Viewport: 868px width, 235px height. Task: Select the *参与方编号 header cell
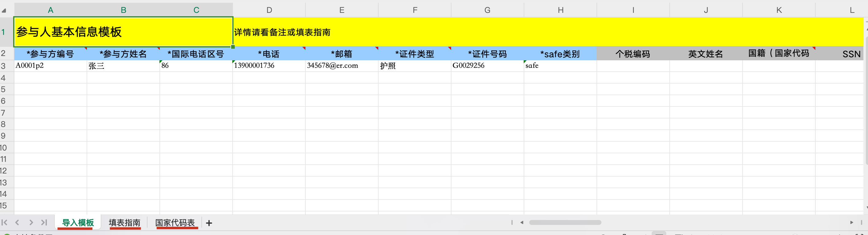click(x=51, y=54)
